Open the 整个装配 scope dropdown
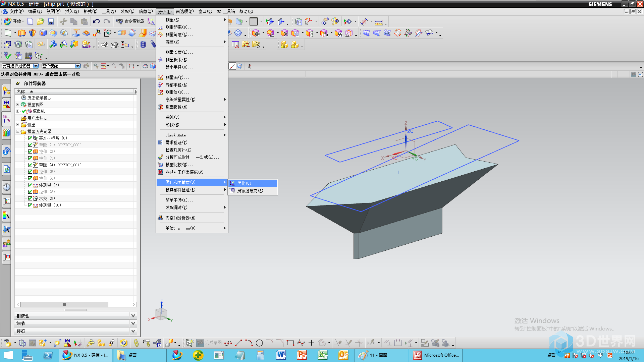 [x=78, y=66]
